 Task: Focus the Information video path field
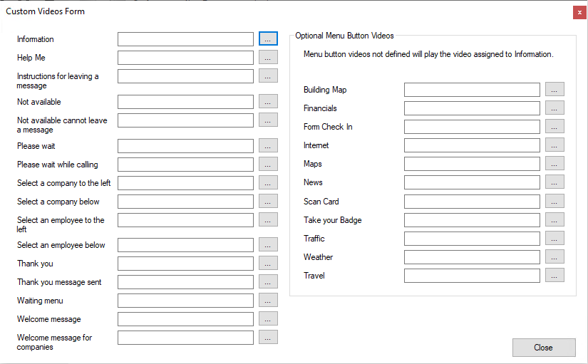point(185,39)
